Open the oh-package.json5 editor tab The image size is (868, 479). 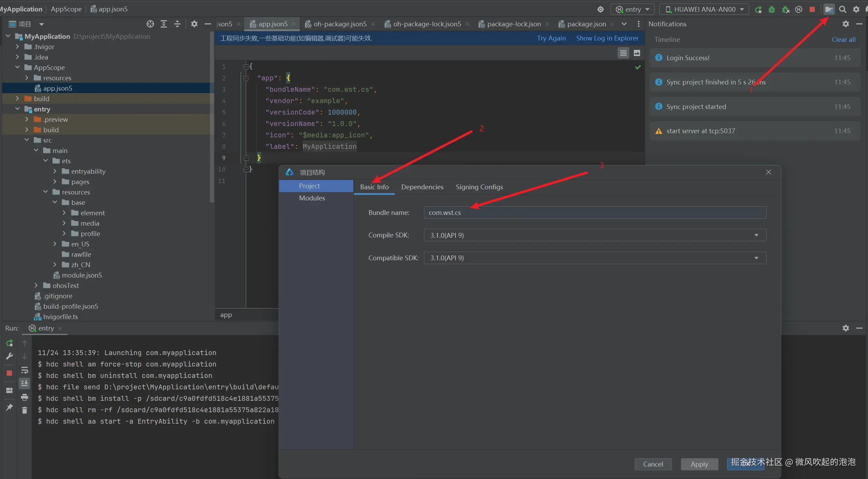(x=339, y=24)
